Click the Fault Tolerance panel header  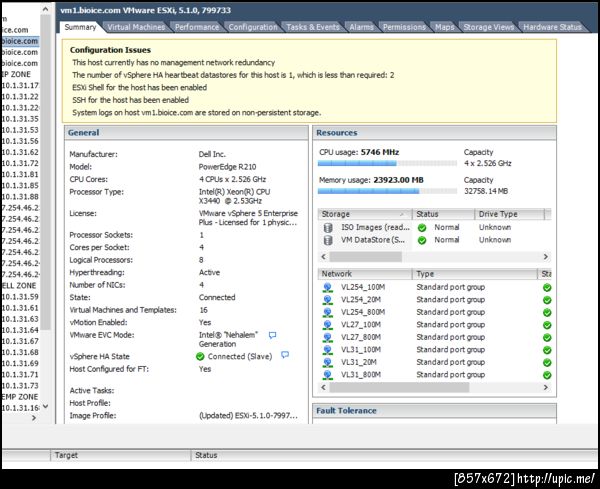[434, 411]
